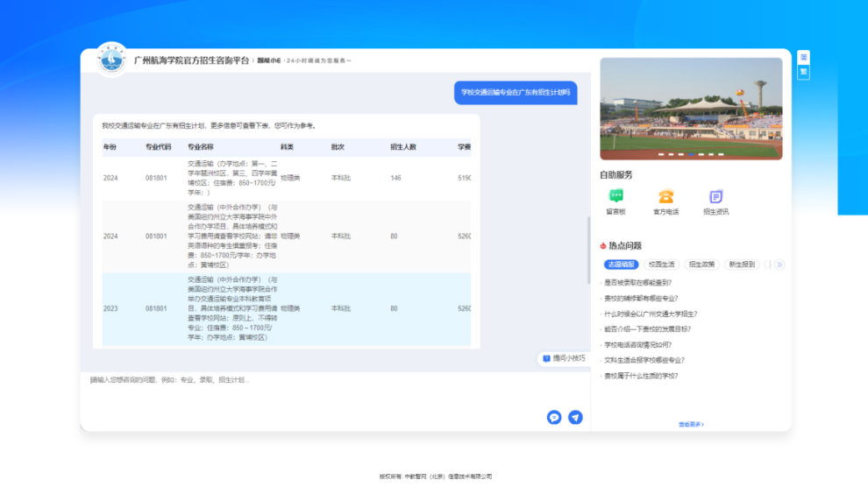
Task: Click the 简 simplified Chinese icon
Action: (803, 57)
